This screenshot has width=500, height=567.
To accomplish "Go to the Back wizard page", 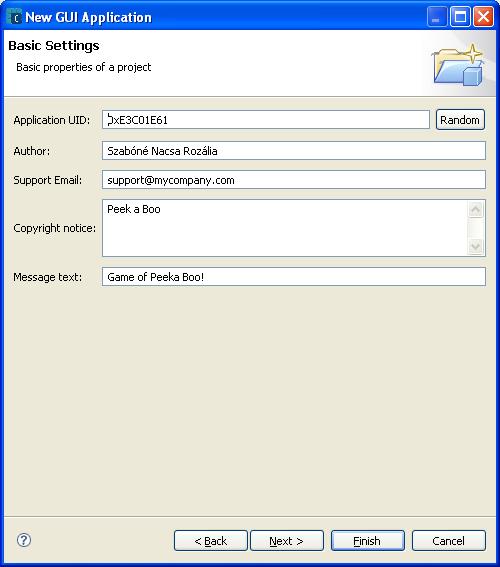I will [211, 541].
